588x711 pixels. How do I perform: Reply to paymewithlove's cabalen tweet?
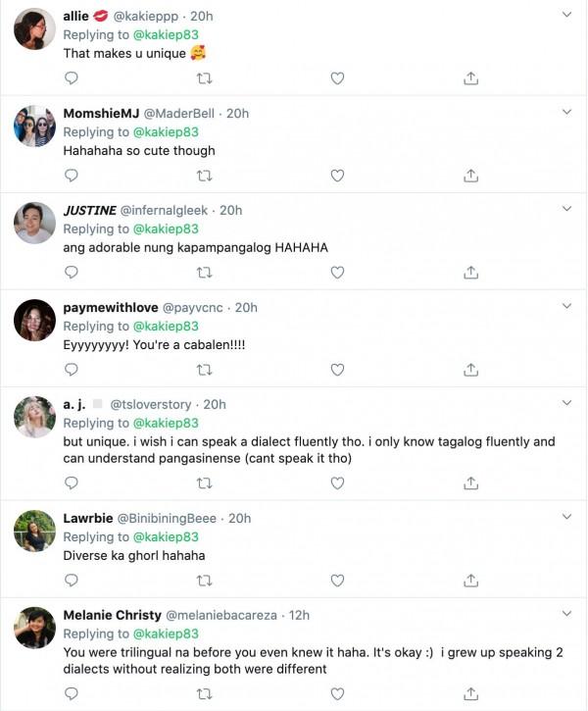pos(71,370)
